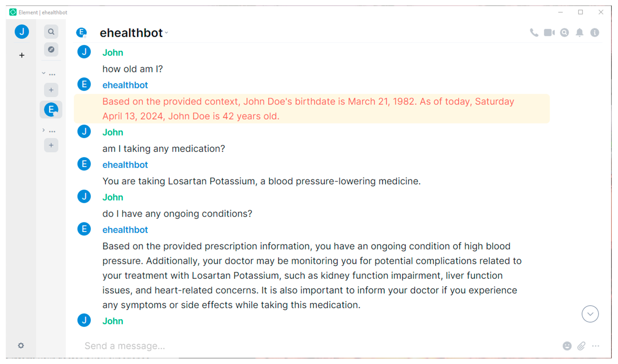Image resolution: width=618 pixels, height=364 pixels.
Task: Select the ehealthbot room in sidebar
Action: (51, 109)
